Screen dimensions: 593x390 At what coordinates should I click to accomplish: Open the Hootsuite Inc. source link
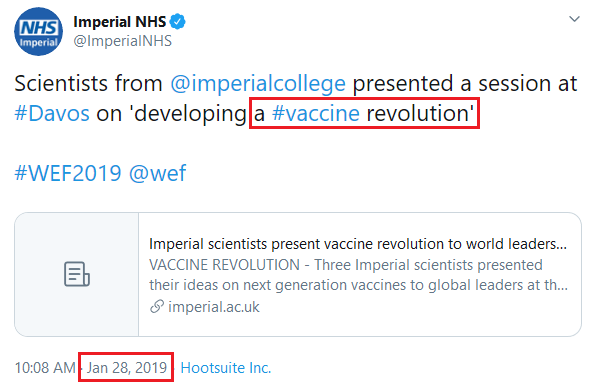(x=226, y=368)
